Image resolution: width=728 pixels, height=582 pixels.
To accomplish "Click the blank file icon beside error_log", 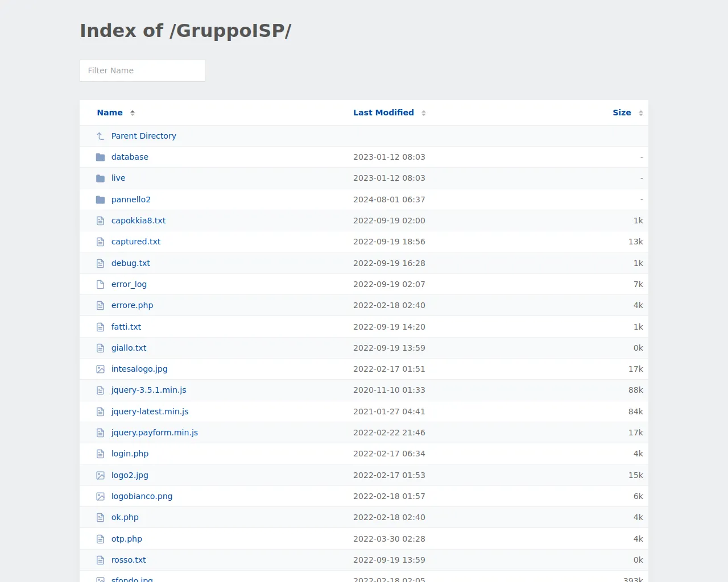I will coord(101,284).
